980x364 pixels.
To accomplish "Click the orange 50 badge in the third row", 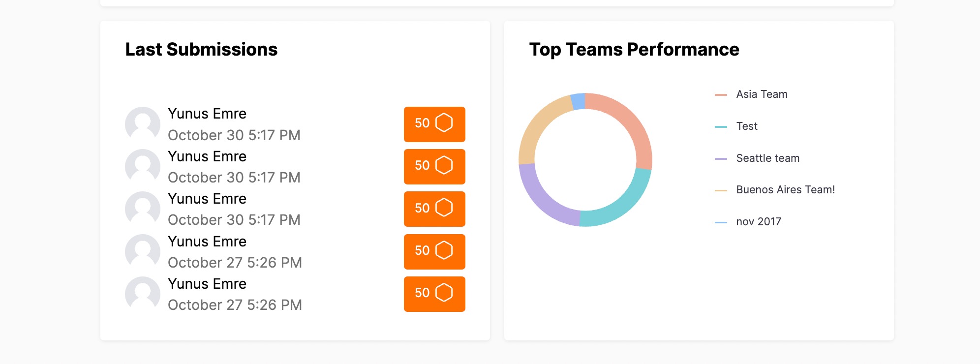I will (434, 209).
